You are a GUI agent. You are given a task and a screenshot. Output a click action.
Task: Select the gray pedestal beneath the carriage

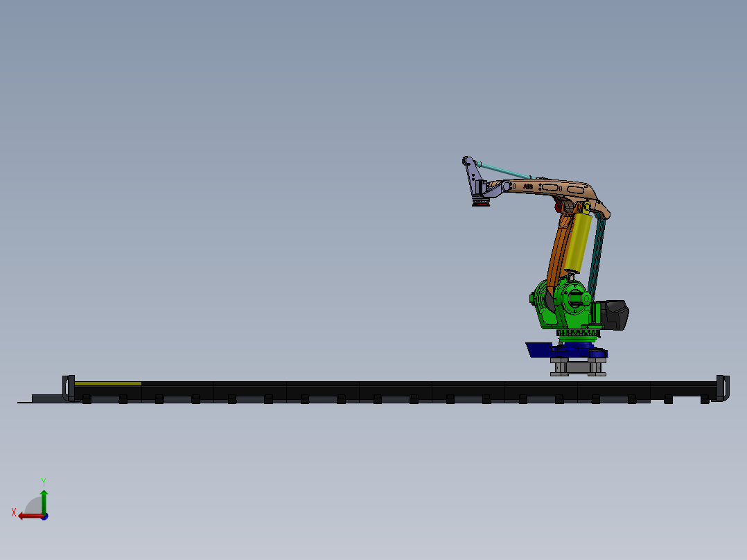point(578,367)
